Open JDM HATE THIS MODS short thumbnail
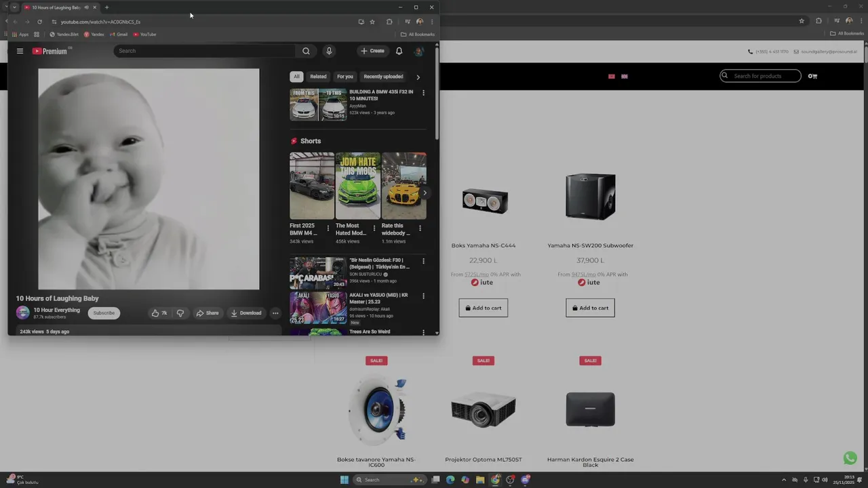Screen dimensions: 868x488 (357, 186)
